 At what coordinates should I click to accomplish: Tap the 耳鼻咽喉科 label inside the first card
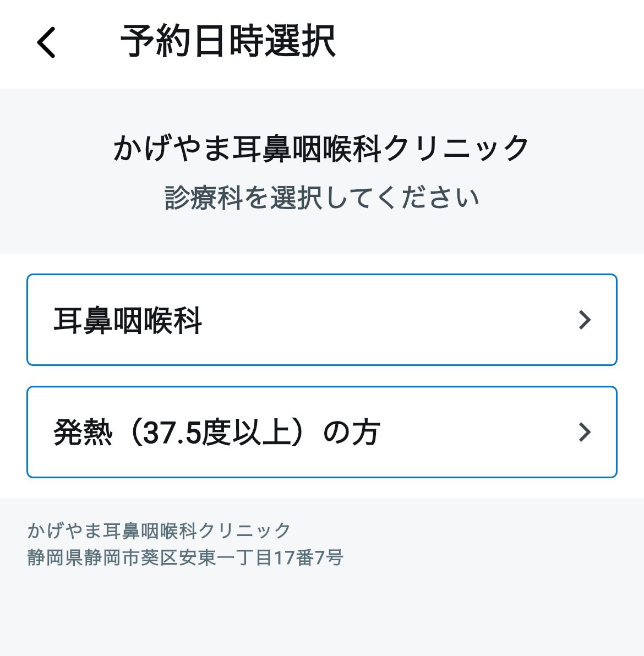(128, 320)
